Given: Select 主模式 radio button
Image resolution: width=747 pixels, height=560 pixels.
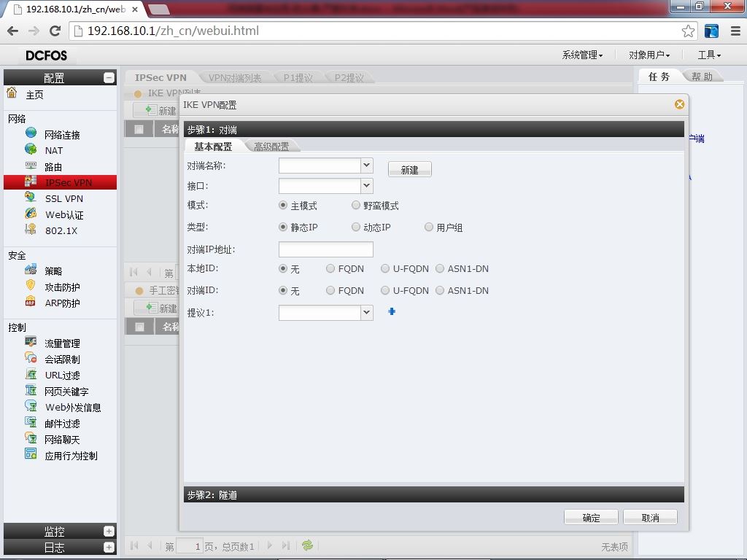Looking at the screenshot, I should [x=283, y=205].
